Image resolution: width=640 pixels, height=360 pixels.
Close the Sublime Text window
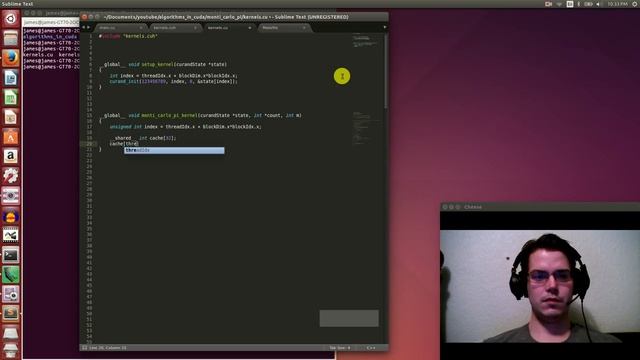pyautogui.click(x=84, y=17)
